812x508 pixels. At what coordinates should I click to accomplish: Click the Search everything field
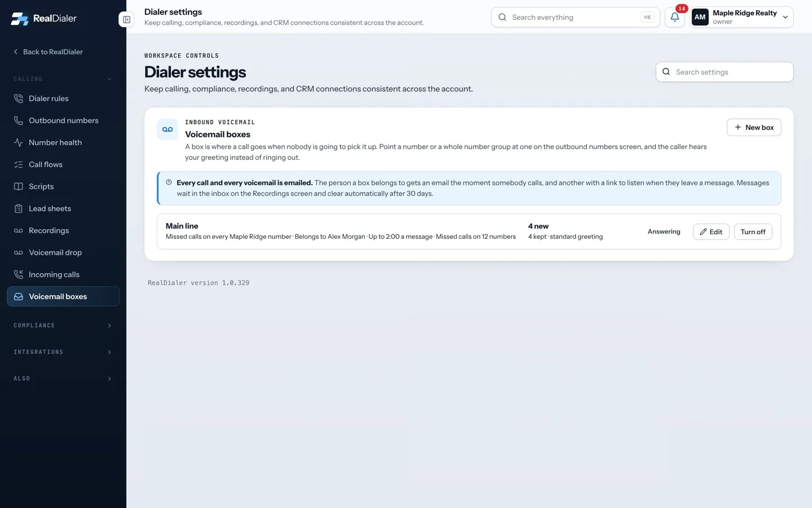click(575, 17)
